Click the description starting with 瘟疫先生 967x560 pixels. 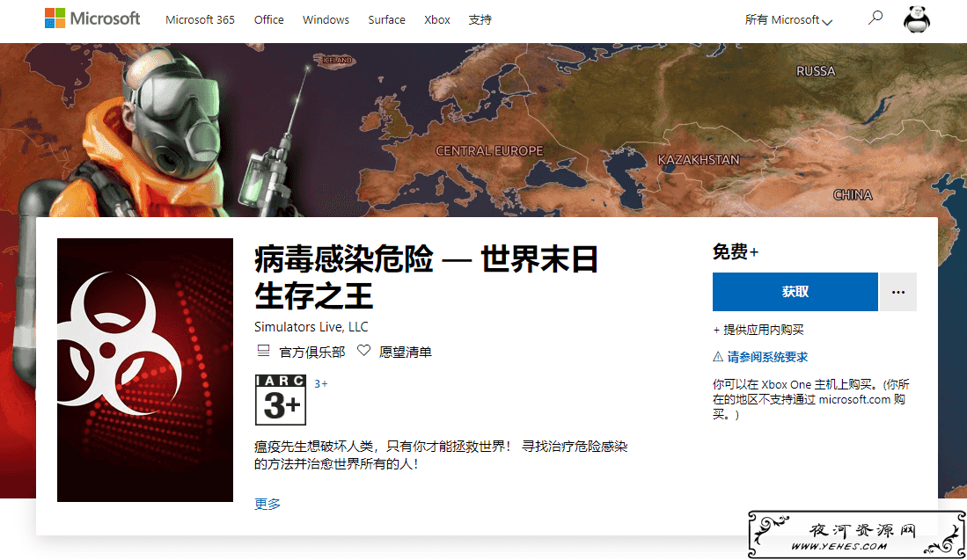[441, 455]
